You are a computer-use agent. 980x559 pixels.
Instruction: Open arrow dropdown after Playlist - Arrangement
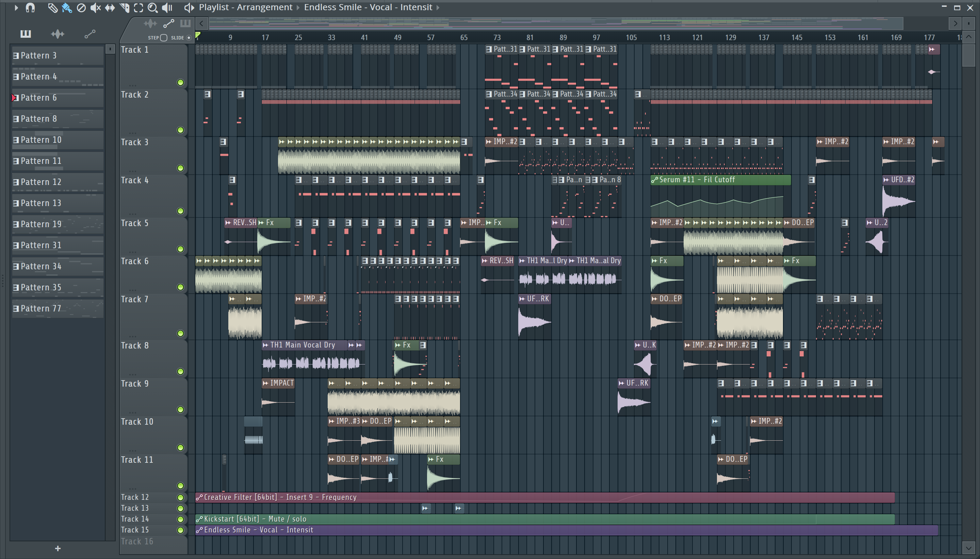pos(298,7)
